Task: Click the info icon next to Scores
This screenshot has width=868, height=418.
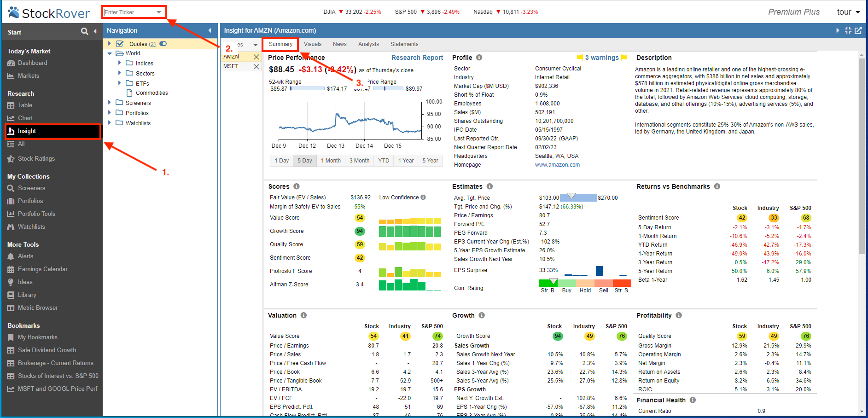Action: pos(296,186)
